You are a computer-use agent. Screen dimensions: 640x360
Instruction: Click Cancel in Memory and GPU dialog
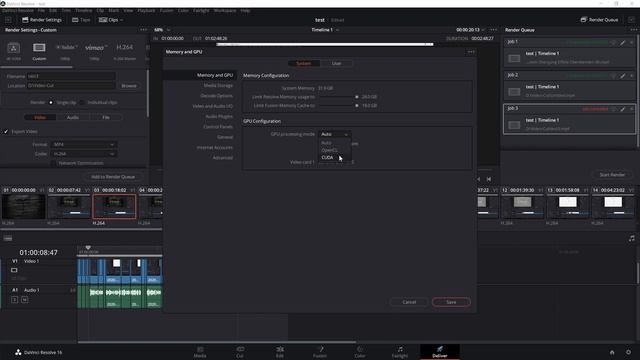pyautogui.click(x=409, y=302)
